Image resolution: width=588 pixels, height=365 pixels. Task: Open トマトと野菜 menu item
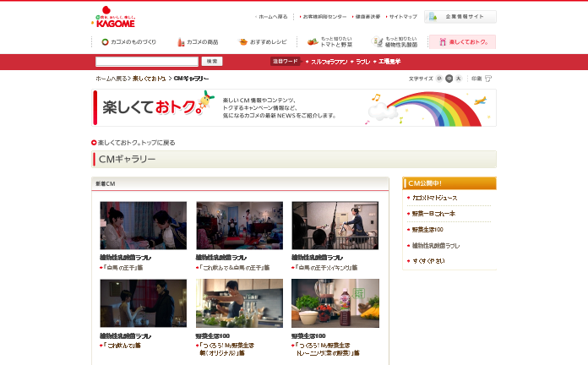point(330,41)
